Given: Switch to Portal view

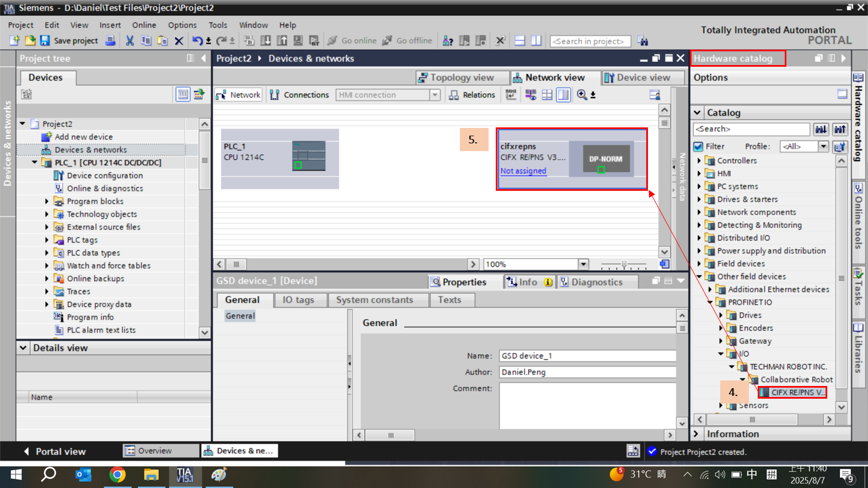Looking at the screenshot, I should coord(54,451).
